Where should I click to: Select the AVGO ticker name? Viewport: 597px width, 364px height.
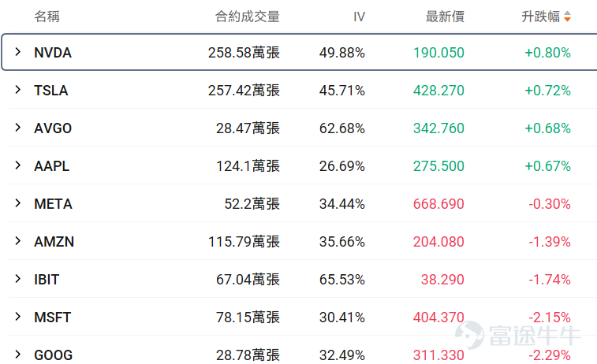53,128
